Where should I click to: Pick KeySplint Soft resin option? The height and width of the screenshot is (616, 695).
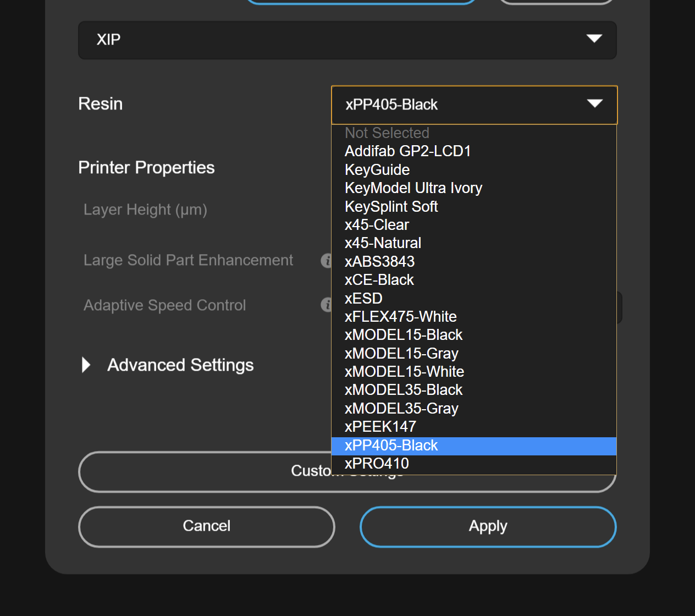click(474, 206)
